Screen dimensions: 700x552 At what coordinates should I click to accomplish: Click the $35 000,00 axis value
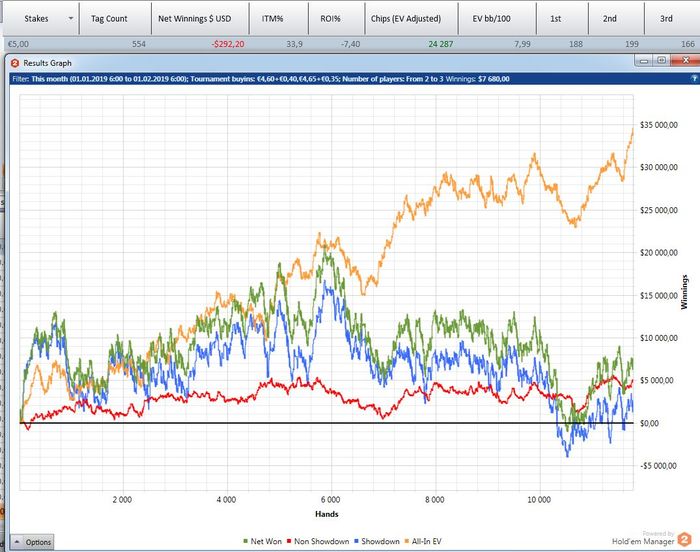tap(659, 125)
